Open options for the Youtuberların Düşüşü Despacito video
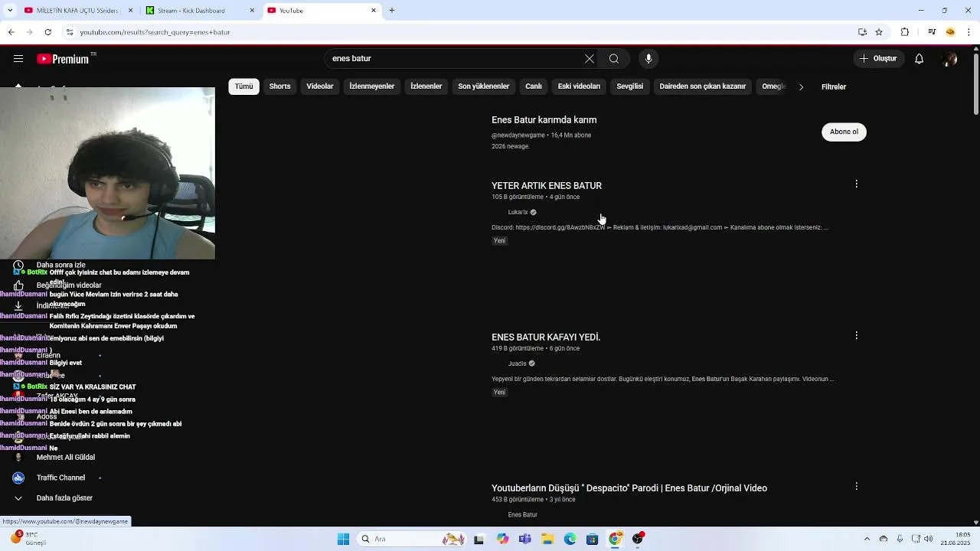 coord(856,486)
